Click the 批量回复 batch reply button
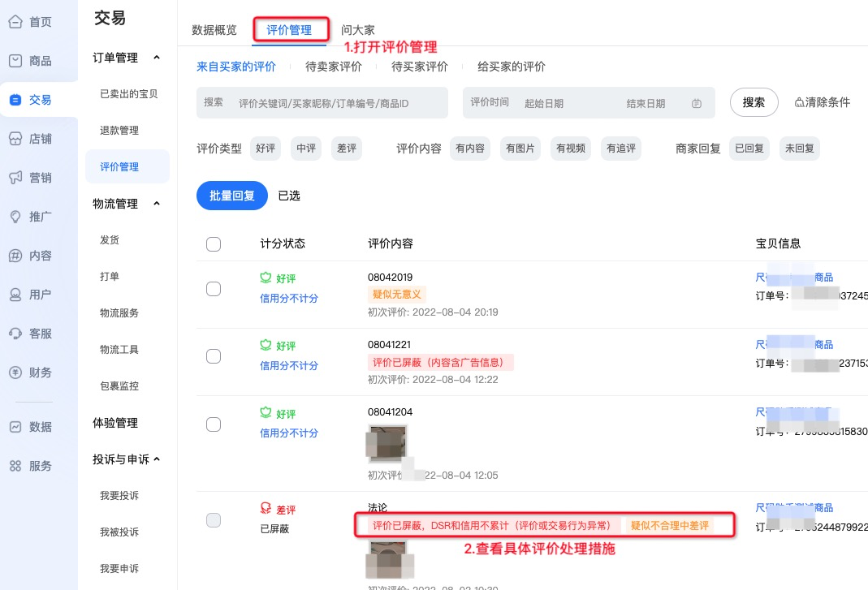Screen dimensions: 868x590 [x=232, y=196]
